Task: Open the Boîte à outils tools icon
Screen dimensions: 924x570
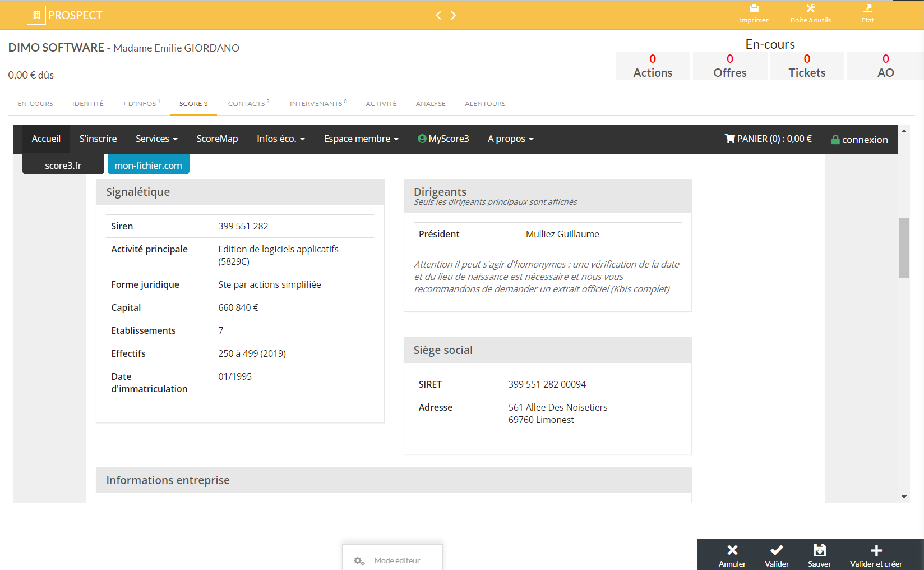Action: click(810, 9)
